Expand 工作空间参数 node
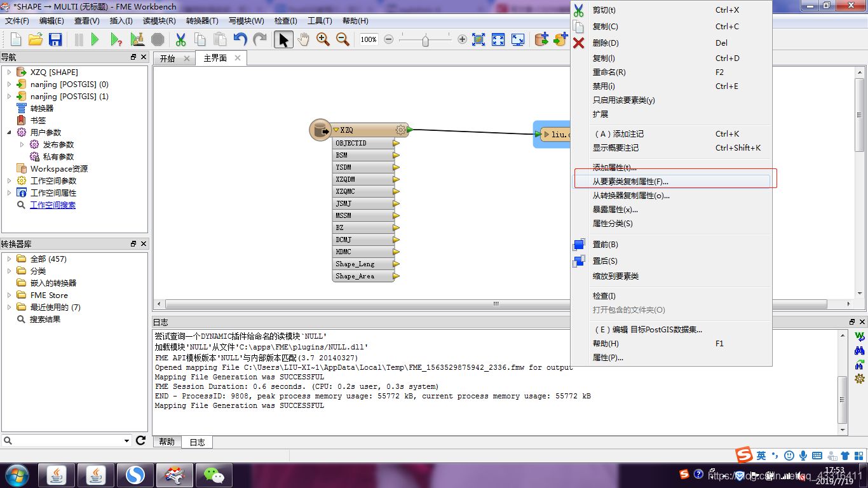The image size is (868, 488). pyautogui.click(x=9, y=181)
